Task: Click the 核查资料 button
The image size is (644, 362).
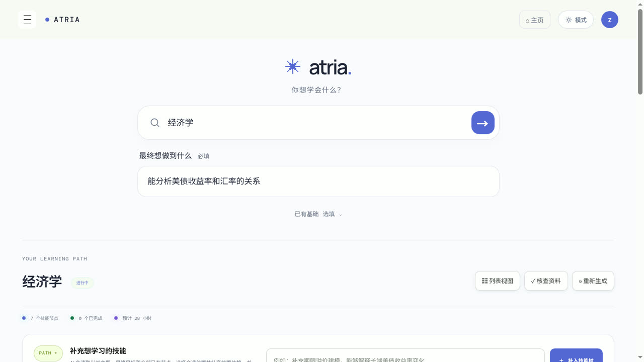Action: (546, 281)
